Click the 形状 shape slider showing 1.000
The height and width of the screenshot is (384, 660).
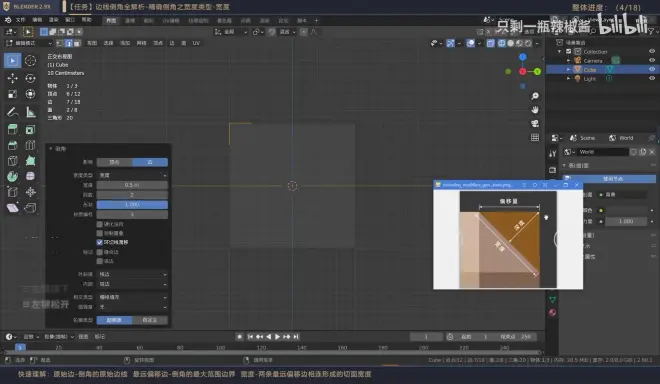coord(132,205)
